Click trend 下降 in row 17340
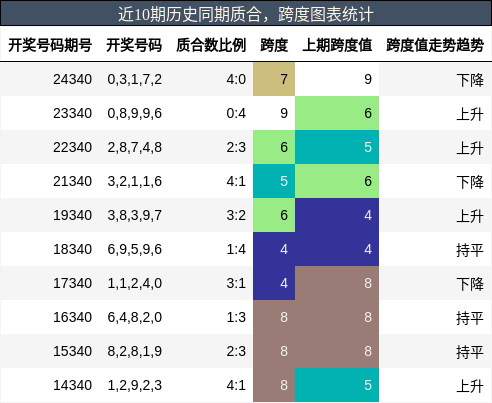 470,284
